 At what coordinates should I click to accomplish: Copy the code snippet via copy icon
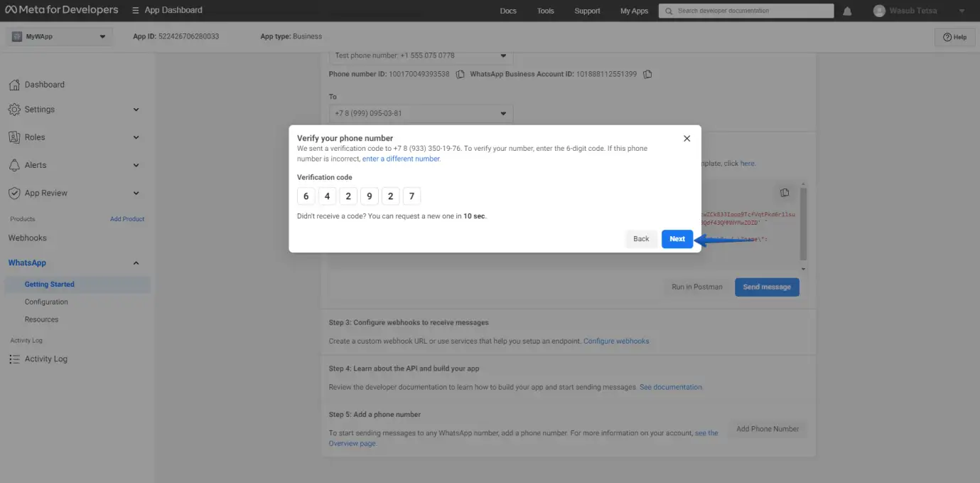point(785,193)
